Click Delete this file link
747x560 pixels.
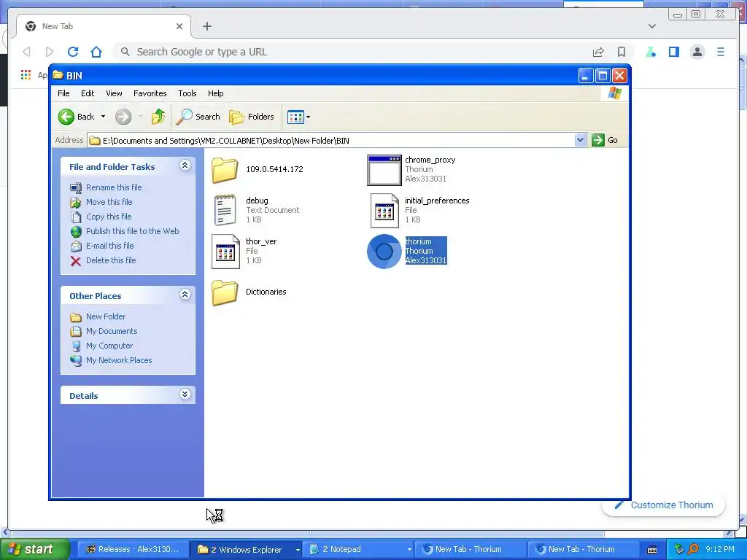(111, 260)
